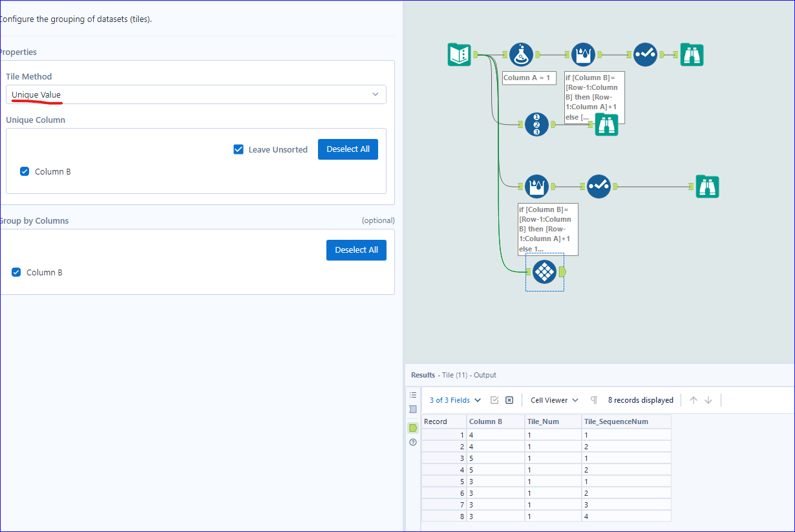This screenshot has height=532, width=795.
Task: Open the Tile Method dropdown
Action: [193, 94]
